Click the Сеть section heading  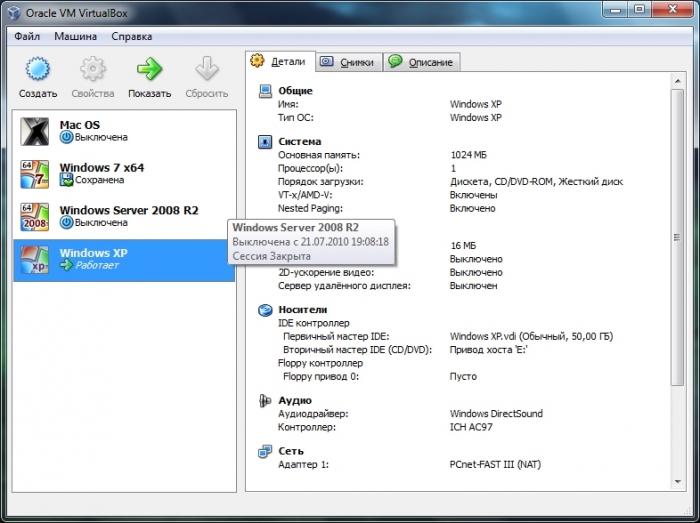(x=291, y=451)
